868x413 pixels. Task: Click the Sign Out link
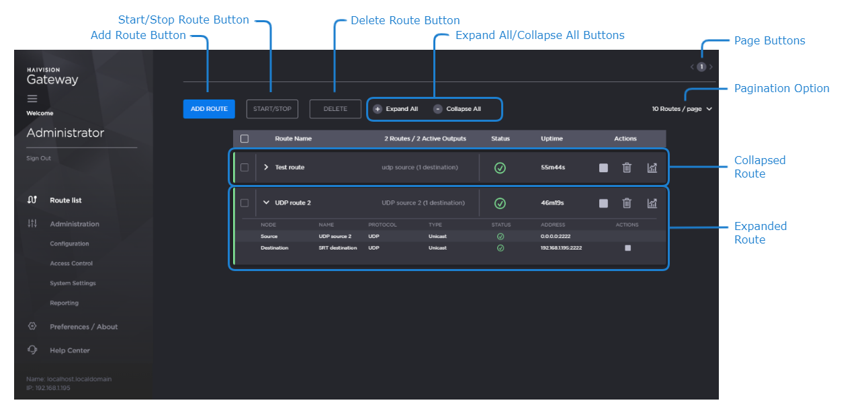[38, 159]
